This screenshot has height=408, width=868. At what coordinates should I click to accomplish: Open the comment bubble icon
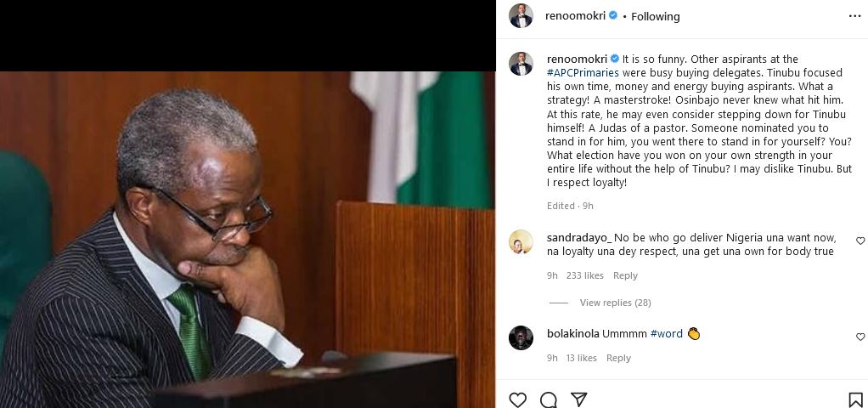549,399
